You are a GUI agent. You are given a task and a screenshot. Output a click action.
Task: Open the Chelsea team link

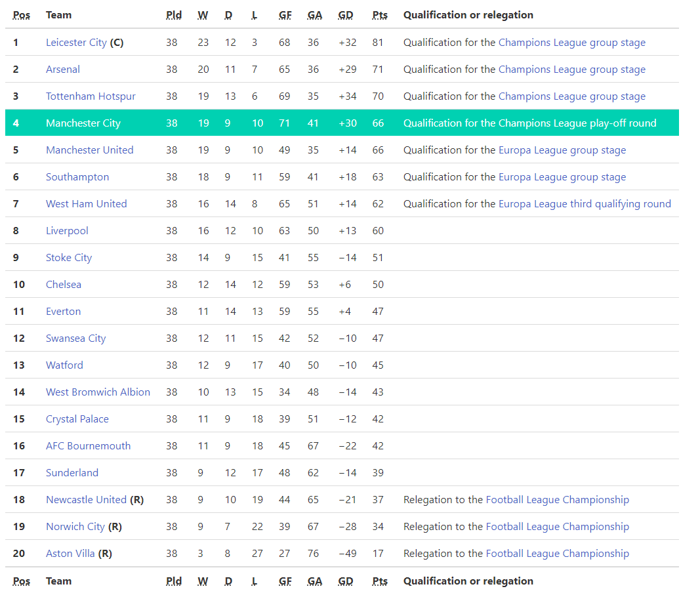point(64,284)
